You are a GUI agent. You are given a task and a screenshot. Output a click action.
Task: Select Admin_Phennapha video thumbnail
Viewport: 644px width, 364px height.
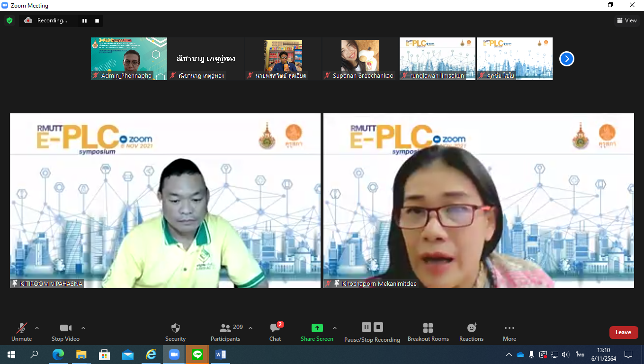pos(129,59)
